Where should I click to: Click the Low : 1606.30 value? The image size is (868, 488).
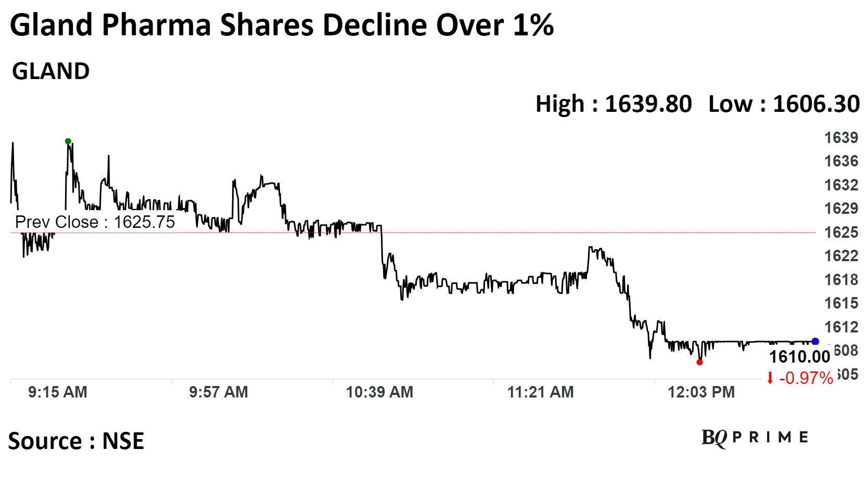point(784,104)
